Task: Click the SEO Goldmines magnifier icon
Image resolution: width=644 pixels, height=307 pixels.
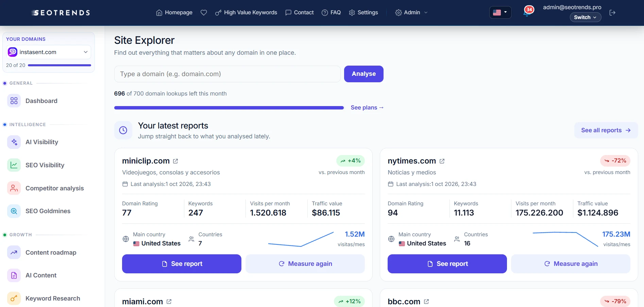Action: 14,211
